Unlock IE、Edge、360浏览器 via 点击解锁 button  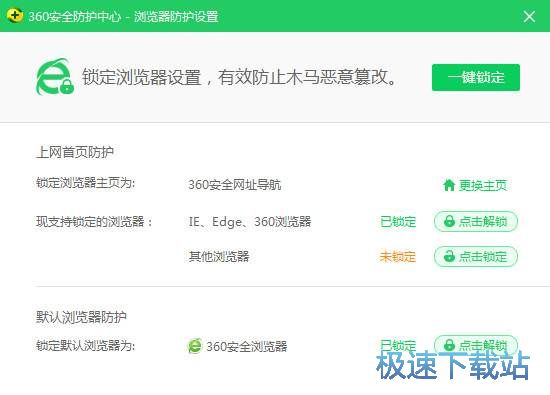click(x=476, y=221)
